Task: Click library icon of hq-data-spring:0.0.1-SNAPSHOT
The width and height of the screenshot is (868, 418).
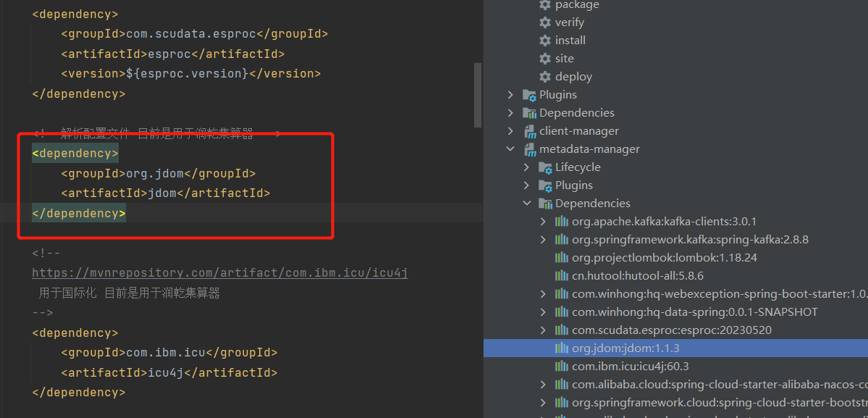Action: pos(562,312)
